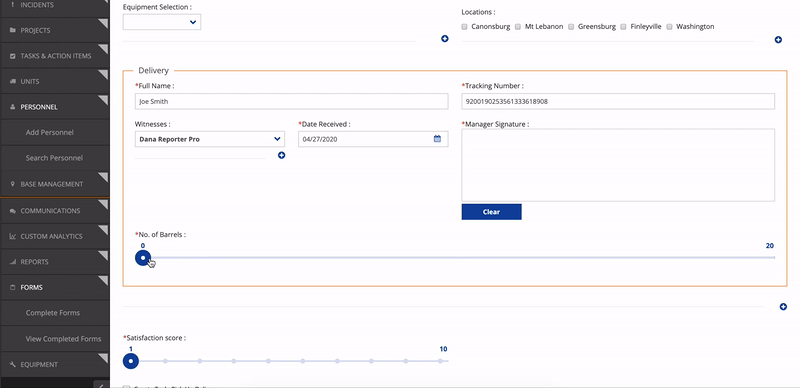Collapse Personnel menu corner triangle
This screenshot has height=388, width=800.
point(105,99)
